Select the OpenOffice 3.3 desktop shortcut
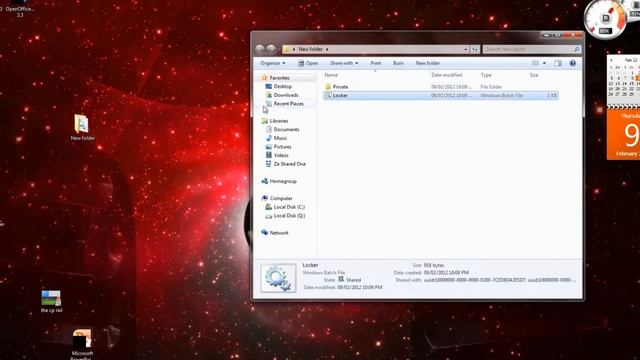Screen dimensions: 640x360 (20, 9)
